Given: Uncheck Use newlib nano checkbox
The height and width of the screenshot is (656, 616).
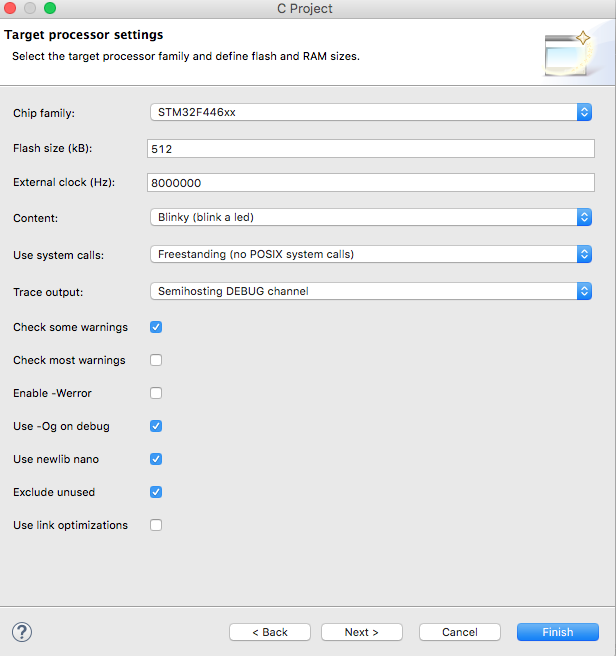Looking at the screenshot, I should click(156, 459).
